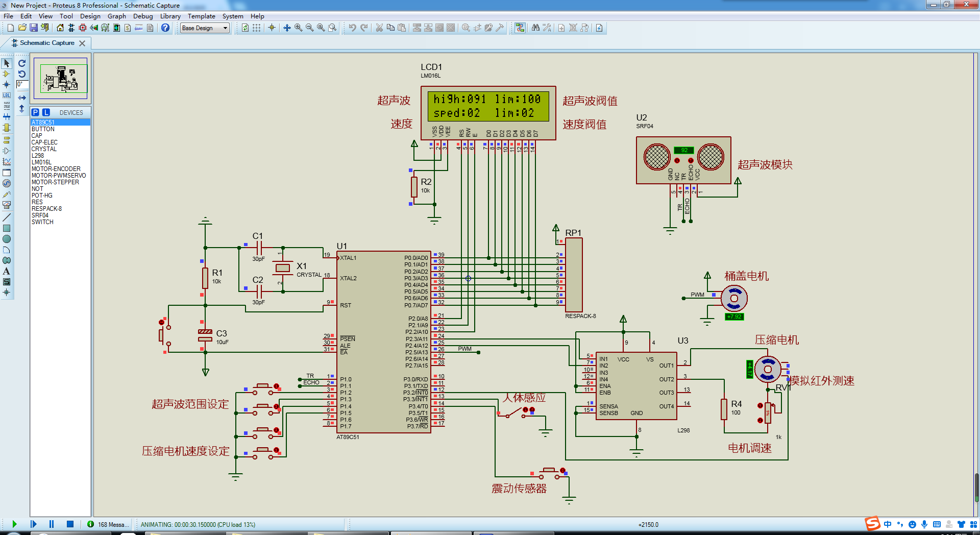980x535 pixels.
Task: Choose the Junction Dot mode tool
Action: click(x=7, y=85)
